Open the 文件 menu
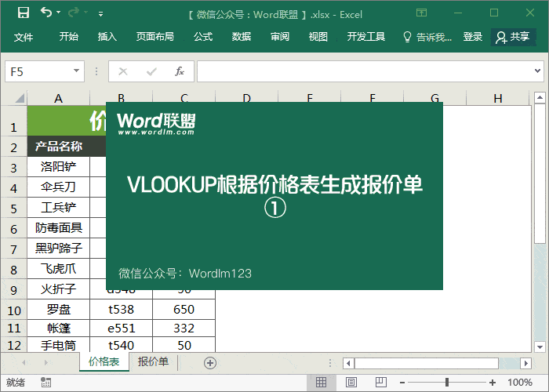The height and width of the screenshot is (392, 549). pyautogui.click(x=24, y=37)
